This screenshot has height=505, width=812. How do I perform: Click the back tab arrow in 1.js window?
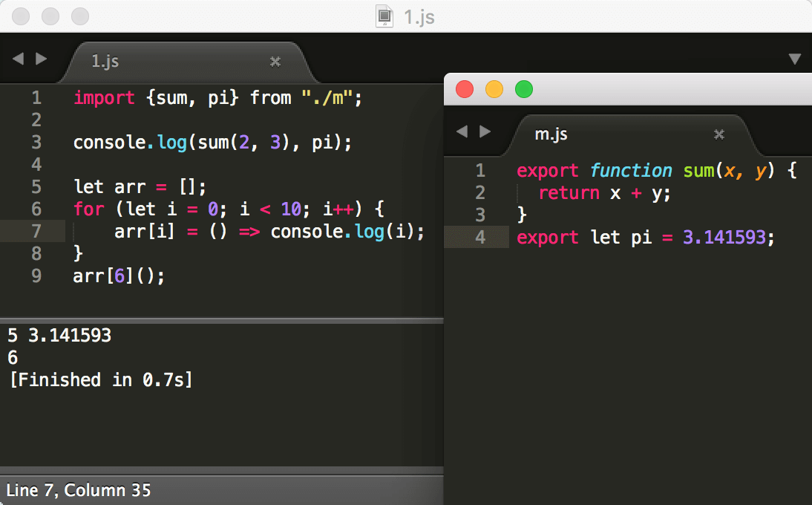pyautogui.click(x=18, y=59)
